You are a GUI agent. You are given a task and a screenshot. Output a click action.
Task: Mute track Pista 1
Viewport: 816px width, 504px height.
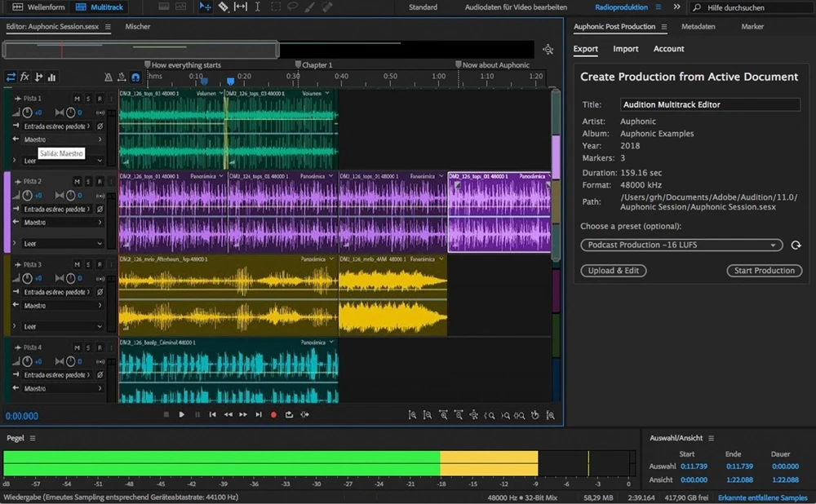click(77, 99)
